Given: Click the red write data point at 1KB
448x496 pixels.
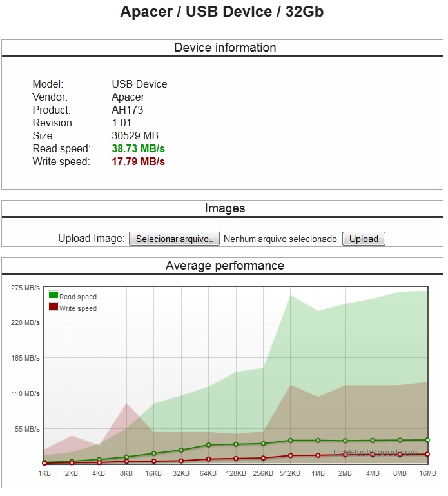Looking at the screenshot, I should pos(44,463).
